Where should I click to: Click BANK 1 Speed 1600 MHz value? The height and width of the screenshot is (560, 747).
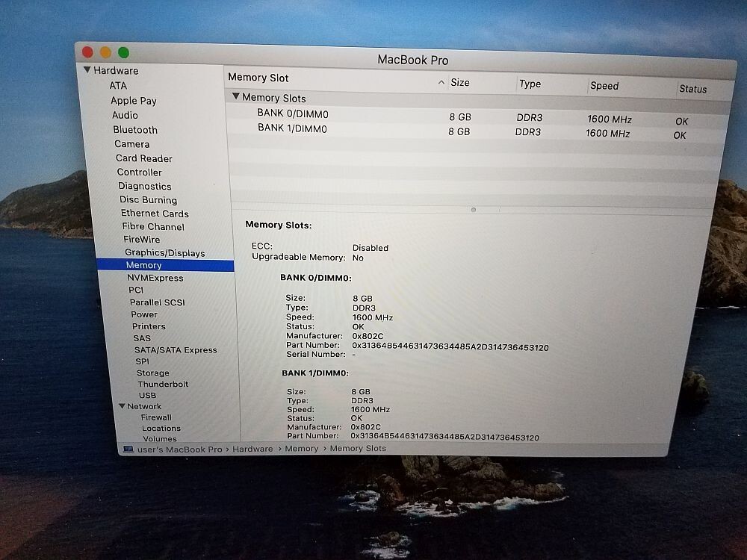click(x=371, y=409)
